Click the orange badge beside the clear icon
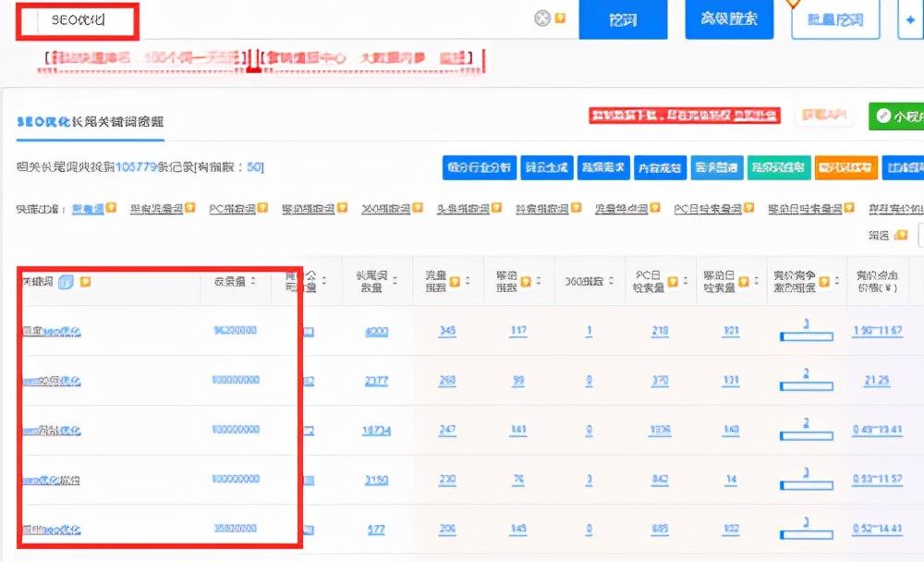The width and height of the screenshot is (924, 562). (560, 18)
